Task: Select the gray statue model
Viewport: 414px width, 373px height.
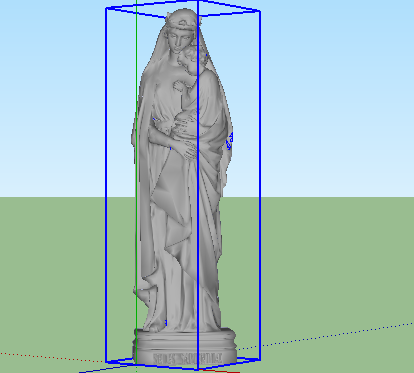Action: pyautogui.click(x=183, y=187)
